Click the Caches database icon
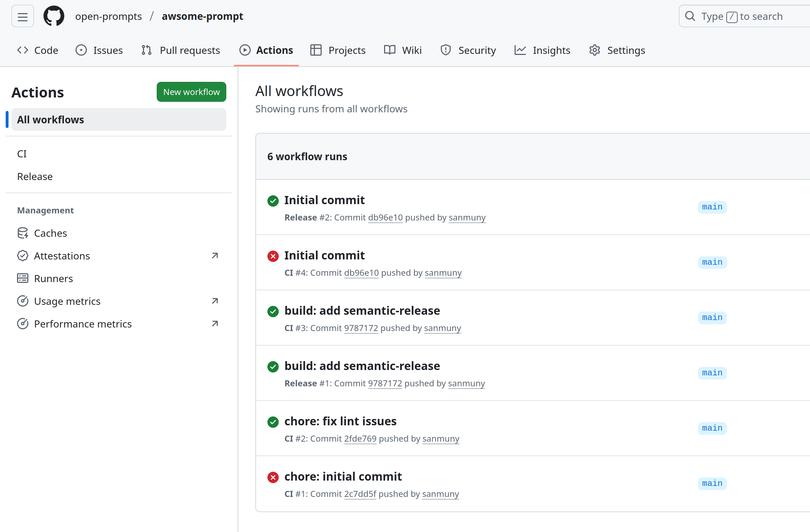The height and width of the screenshot is (532, 810). [x=23, y=233]
